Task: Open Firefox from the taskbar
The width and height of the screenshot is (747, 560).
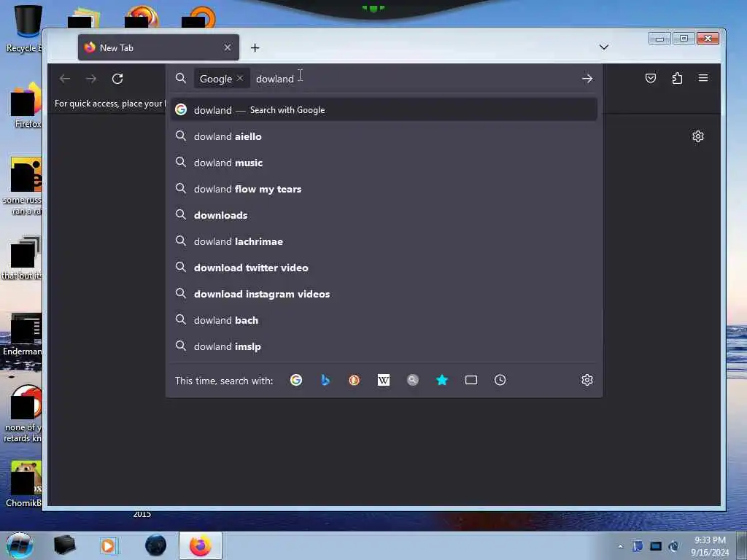Action: click(201, 545)
